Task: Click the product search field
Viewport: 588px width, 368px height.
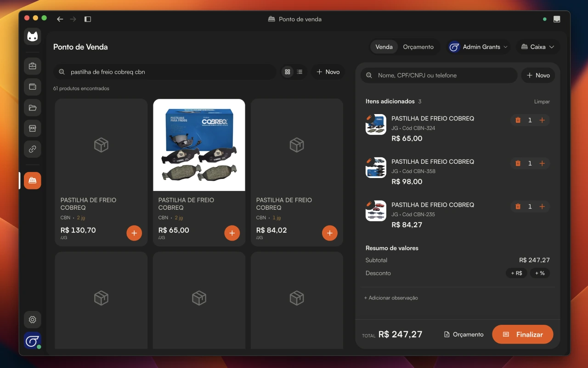Action: (x=165, y=72)
